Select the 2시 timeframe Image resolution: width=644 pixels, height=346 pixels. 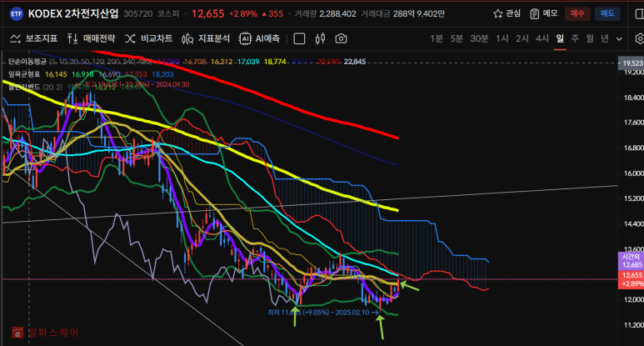pos(522,38)
